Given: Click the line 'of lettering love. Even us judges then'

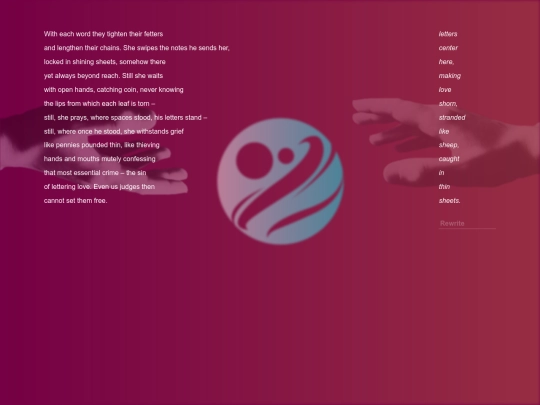Looking at the screenshot, I should (x=99, y=187).
